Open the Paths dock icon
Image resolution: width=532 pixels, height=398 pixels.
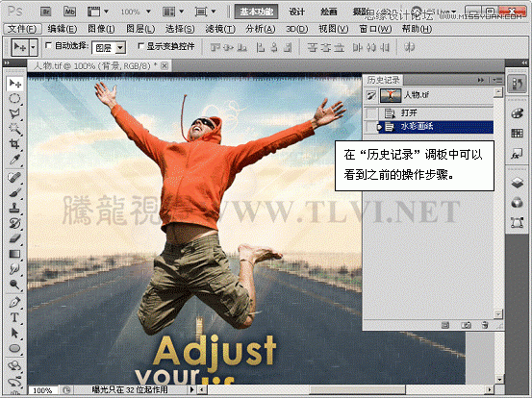(x=517, y=223)
